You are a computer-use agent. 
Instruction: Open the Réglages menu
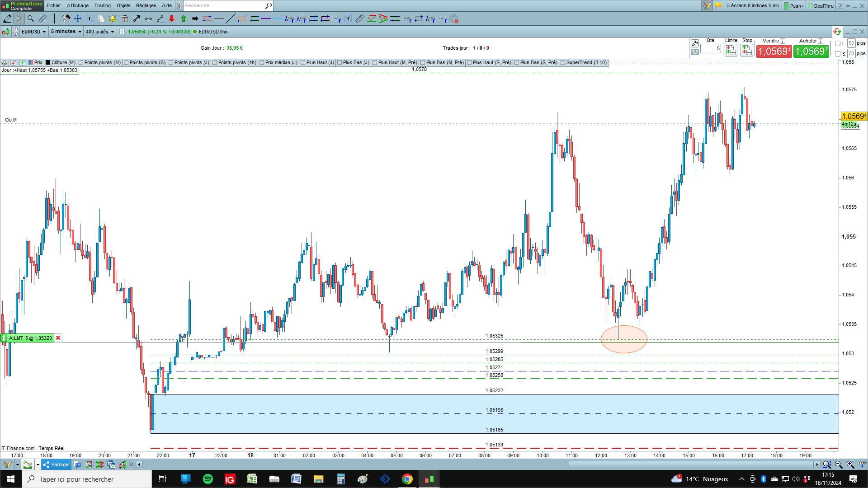(x=146, y=5)
